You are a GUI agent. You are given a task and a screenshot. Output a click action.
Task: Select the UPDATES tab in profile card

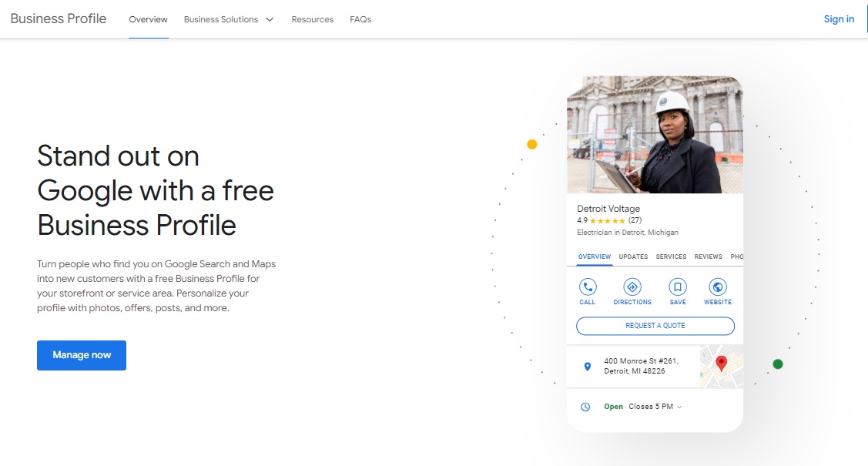pos(633,256)
